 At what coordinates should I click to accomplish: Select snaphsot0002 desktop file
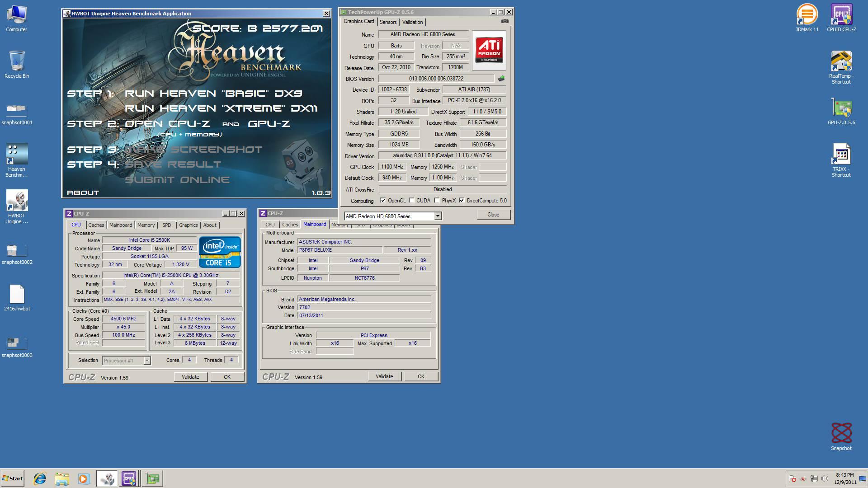pyautogui.click(x=17, y=254)
